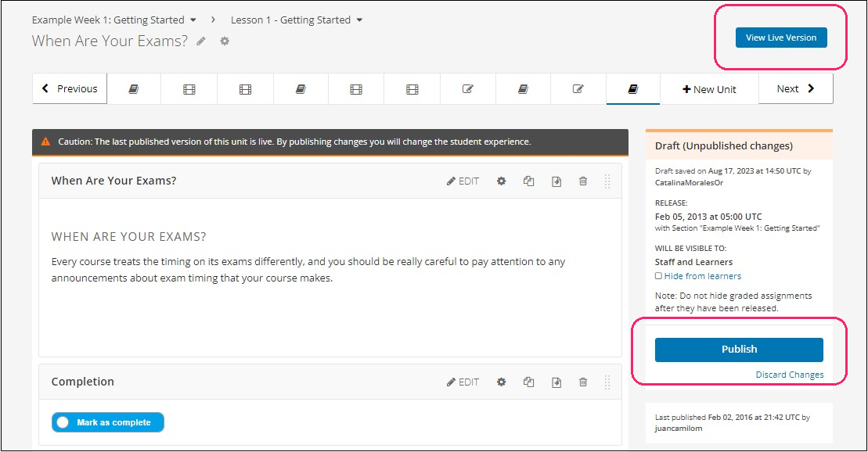Add a New Unit to the lesson

(x=709, y=89)
